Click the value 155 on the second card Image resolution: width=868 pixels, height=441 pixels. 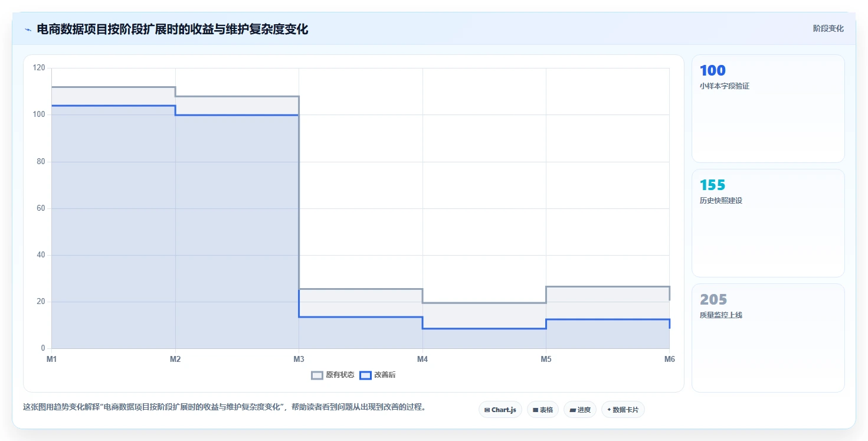click(712, 185)
